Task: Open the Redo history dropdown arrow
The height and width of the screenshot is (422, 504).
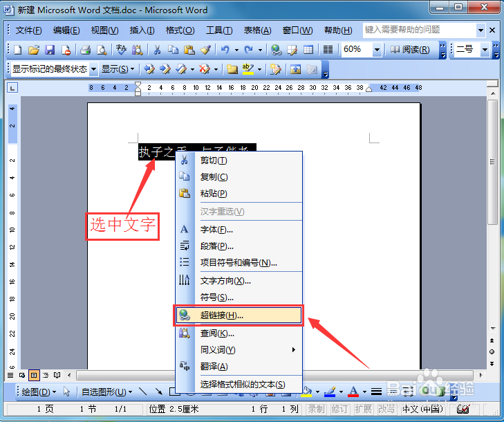Action: (261, 50)
